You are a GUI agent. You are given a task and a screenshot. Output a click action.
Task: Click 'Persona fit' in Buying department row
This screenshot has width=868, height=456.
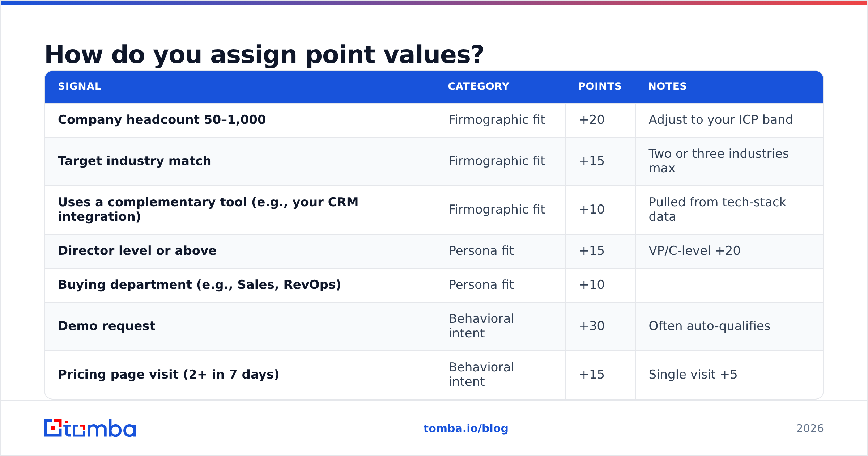pos(481,285)
